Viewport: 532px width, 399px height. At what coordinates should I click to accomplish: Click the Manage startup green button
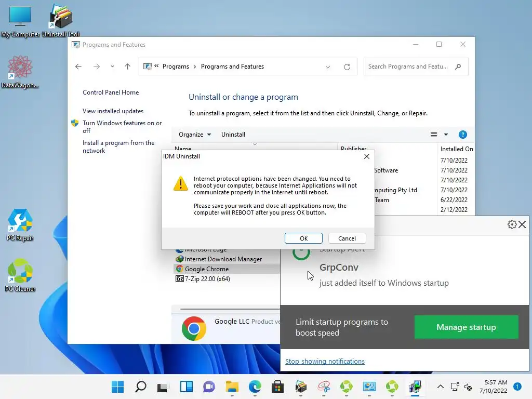pos(466,327)
